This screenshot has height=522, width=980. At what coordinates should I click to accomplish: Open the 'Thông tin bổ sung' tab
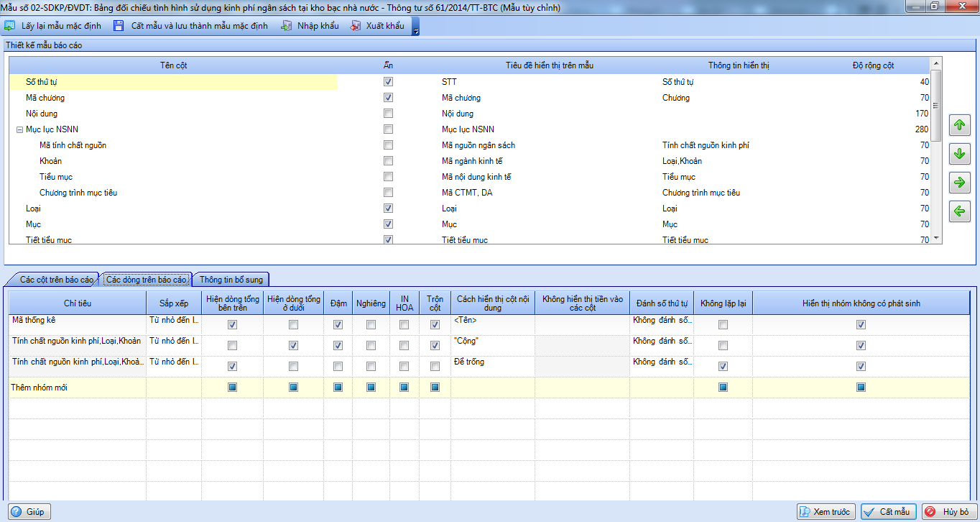tap(231, 280)
